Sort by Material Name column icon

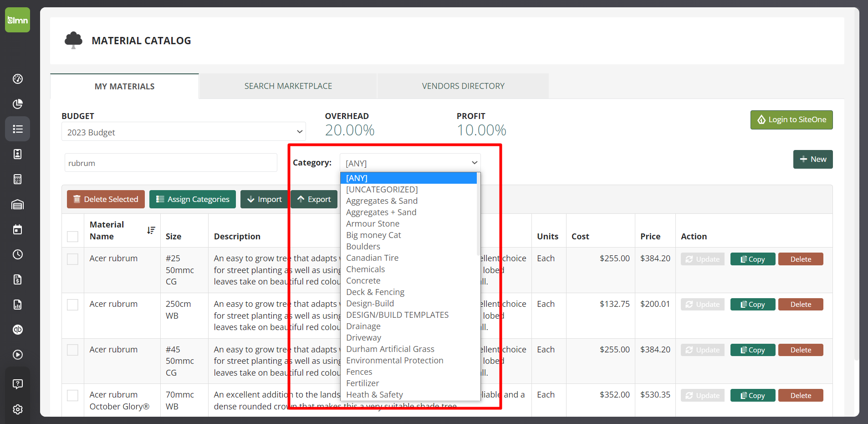coord(151,230)
